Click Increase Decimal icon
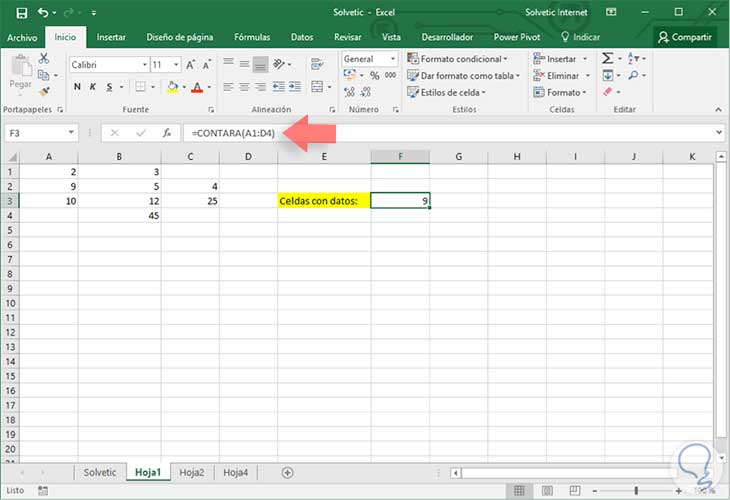The height and width of the screenshot is (500, 730). click(x=350, y=92)
